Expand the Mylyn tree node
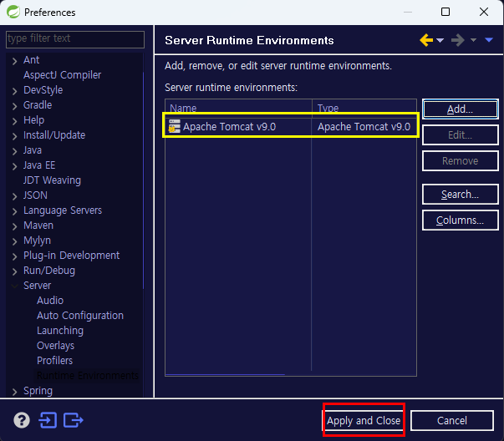 pyautogui.click(x=14, y=241)
